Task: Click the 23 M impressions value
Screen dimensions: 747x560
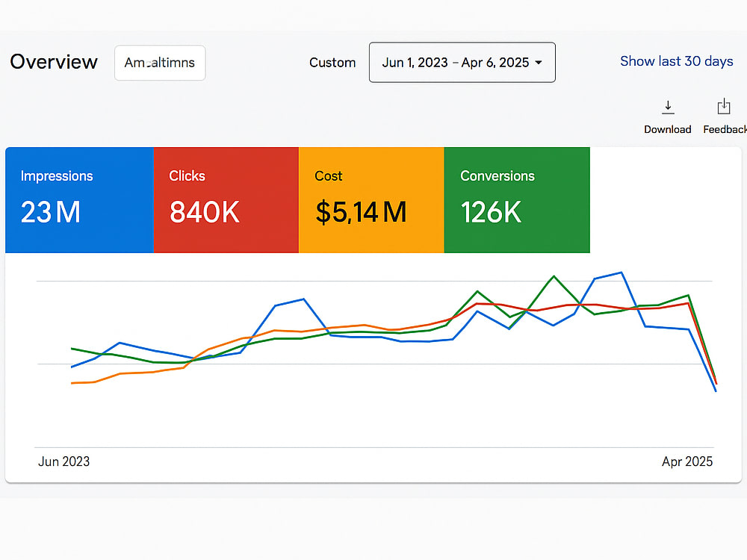Action: point(51,212)
